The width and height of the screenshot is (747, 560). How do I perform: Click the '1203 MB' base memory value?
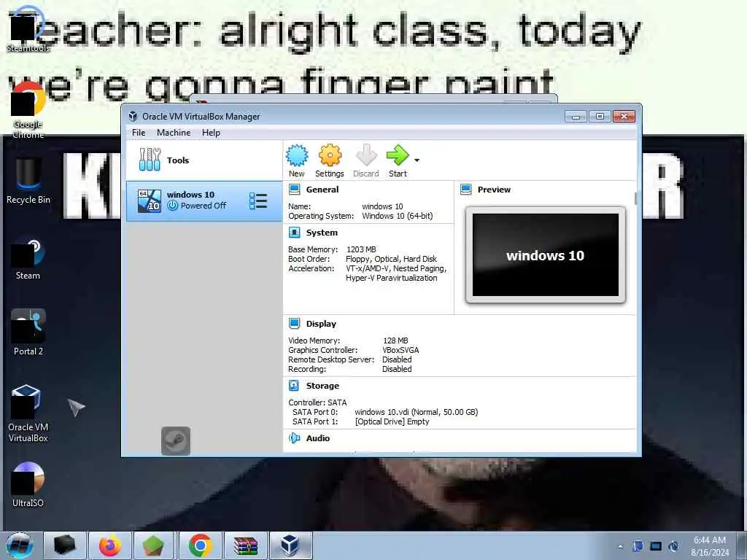[x=361, y=249]
